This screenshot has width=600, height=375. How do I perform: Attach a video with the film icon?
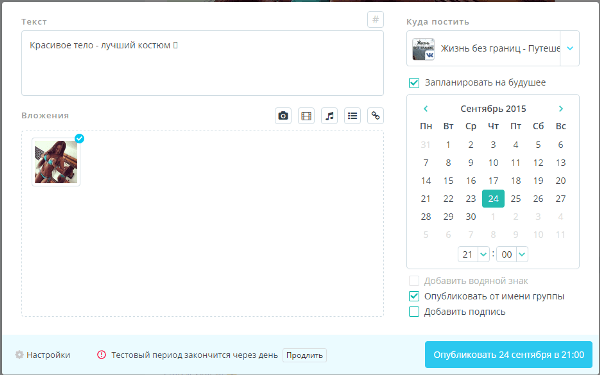[x=306, y=116]
